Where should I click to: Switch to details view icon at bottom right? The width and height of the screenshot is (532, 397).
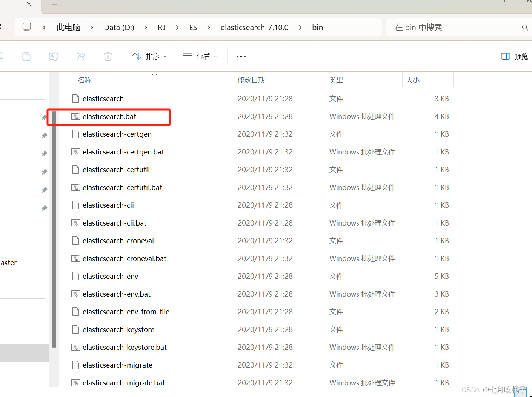(521, 393)
